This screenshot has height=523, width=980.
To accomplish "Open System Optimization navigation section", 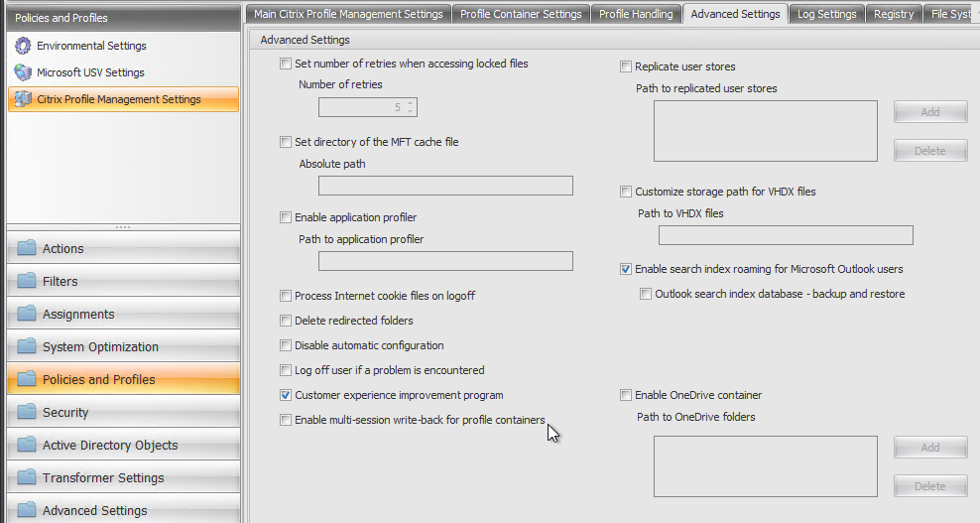I will 123,346.
